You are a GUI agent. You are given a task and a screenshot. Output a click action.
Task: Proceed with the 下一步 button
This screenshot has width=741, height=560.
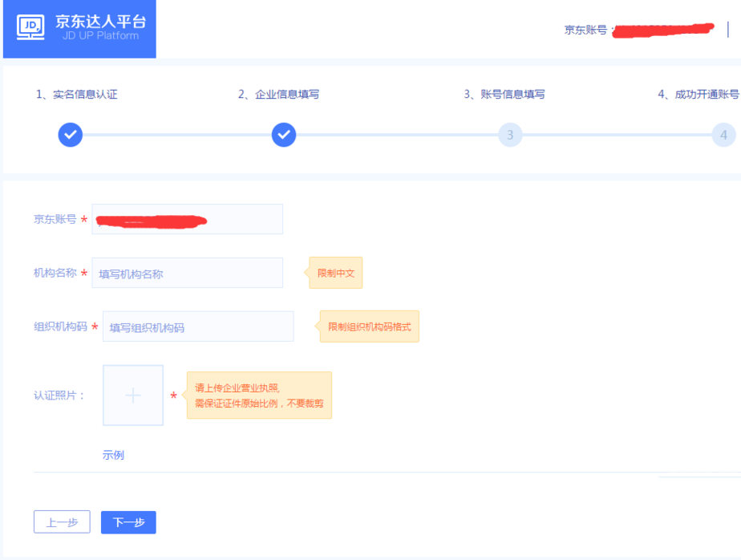coord(128,522)
